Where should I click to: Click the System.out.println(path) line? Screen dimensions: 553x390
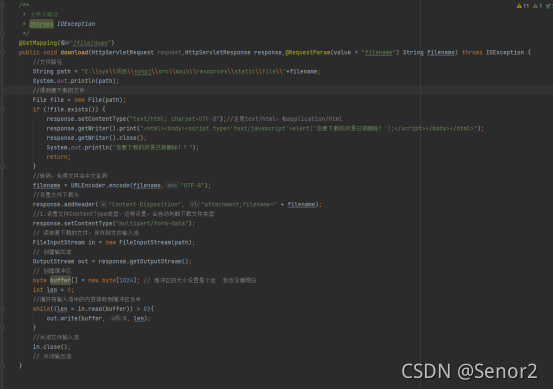(x=76, y=81)
